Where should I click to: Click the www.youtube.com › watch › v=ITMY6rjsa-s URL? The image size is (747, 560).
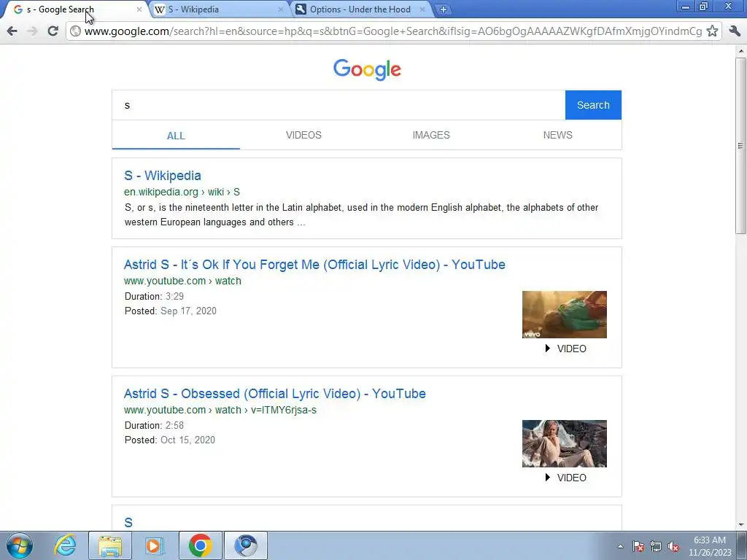click(x=220, y=410)
